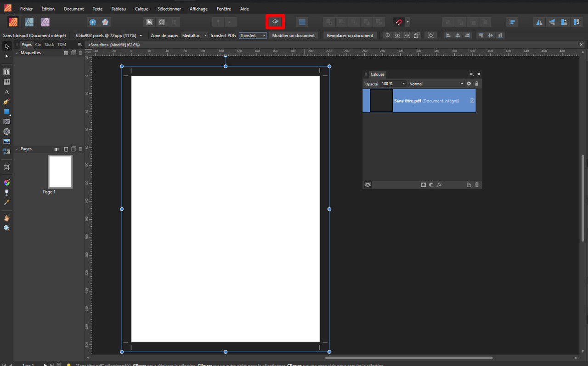This screenshot has height=366, width=588.
Task: Select the Data Merge Layout tool
Action: click(x=6, y=151)
